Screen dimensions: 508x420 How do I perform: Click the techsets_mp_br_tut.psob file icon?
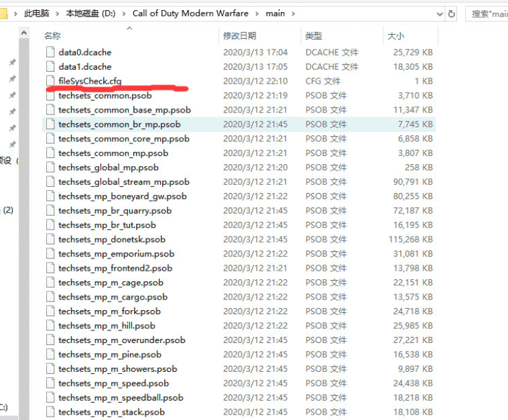[50, 224]
